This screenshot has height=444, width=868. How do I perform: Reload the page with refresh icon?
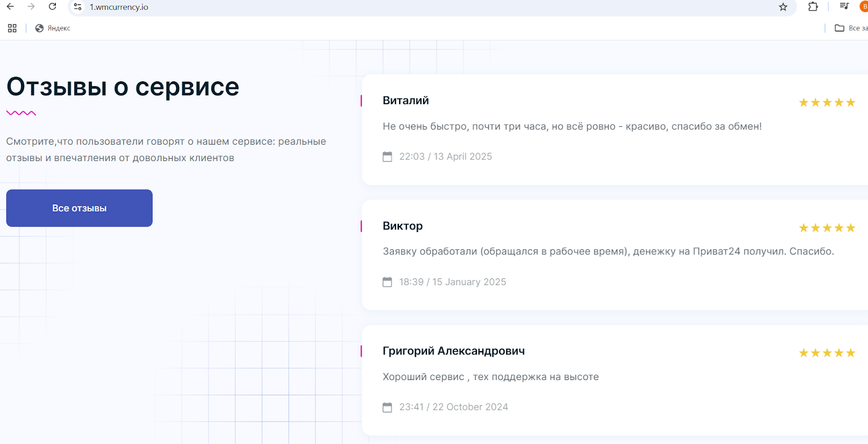click(x=53, y=7)
